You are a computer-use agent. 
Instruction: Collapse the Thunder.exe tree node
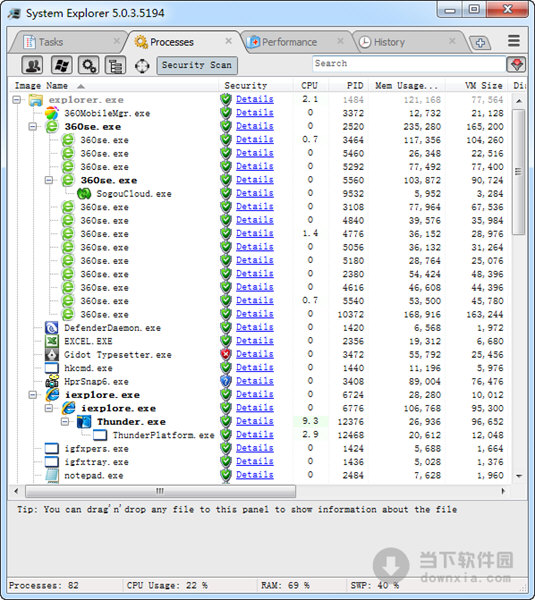click(65, 422)
